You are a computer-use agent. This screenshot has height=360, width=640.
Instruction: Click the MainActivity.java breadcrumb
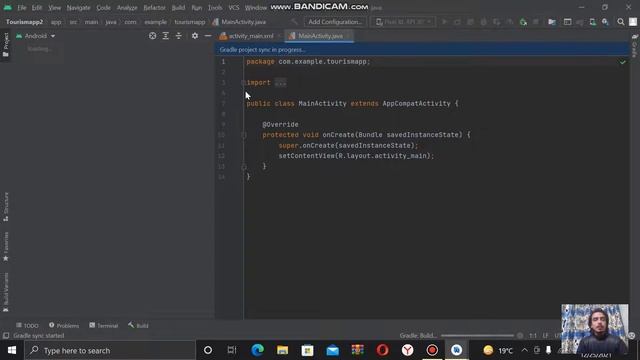pos(240,22)
